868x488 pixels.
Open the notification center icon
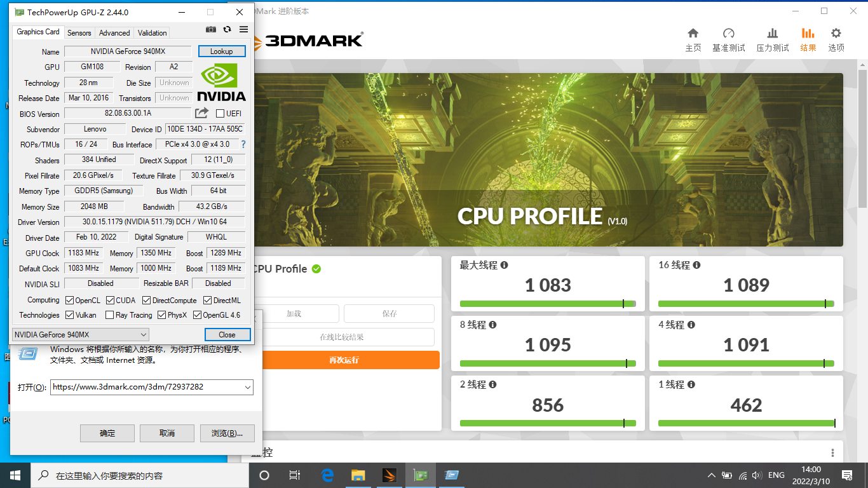[847, 475]
